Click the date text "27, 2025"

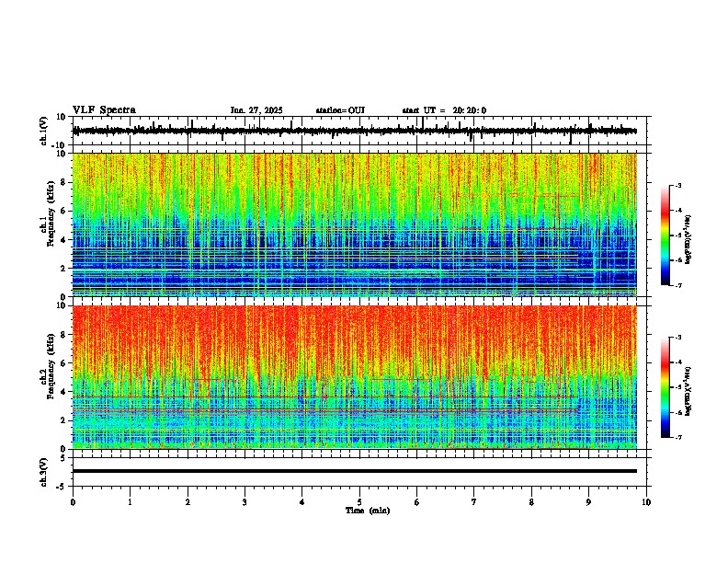[264, 110]
